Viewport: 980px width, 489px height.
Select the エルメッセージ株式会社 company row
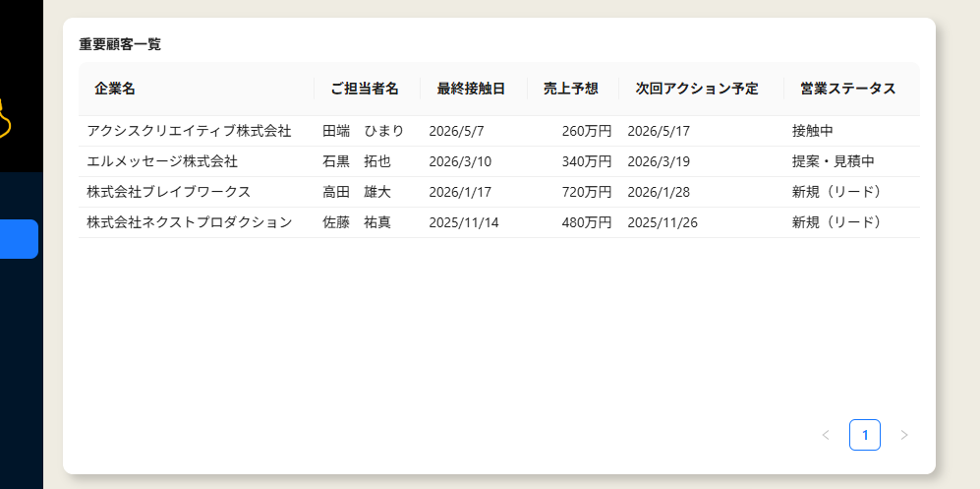coord(162,161)
